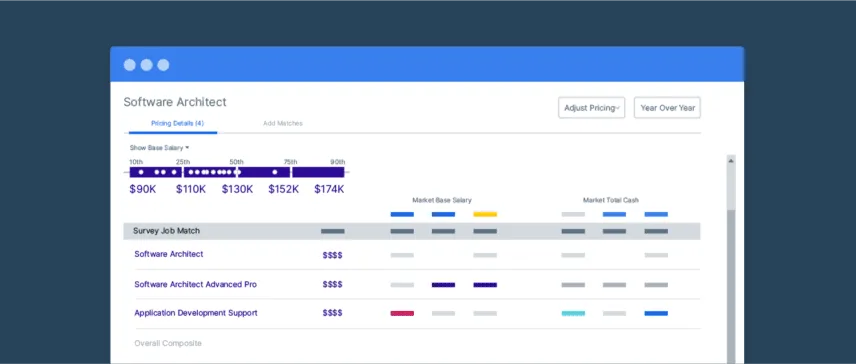Open Software Architect Advanced Pro link

[x=195, y=284]
